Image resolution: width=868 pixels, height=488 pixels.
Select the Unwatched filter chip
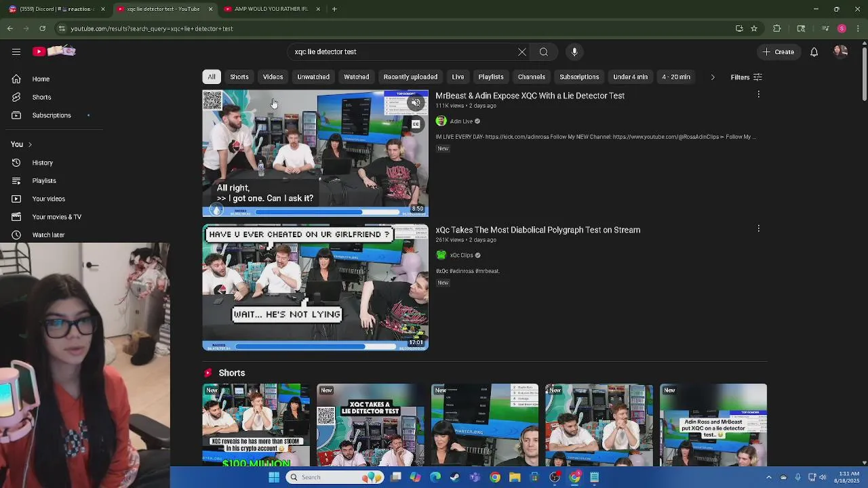point(313,77)
